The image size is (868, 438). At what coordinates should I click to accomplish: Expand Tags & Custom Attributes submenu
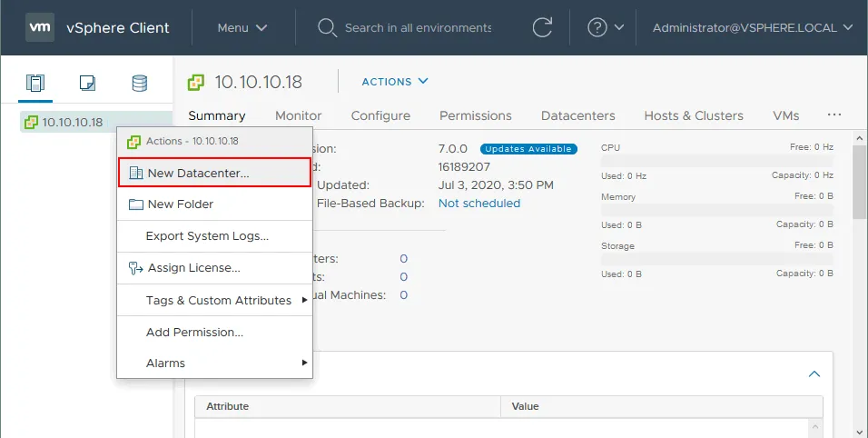point(218,300)
